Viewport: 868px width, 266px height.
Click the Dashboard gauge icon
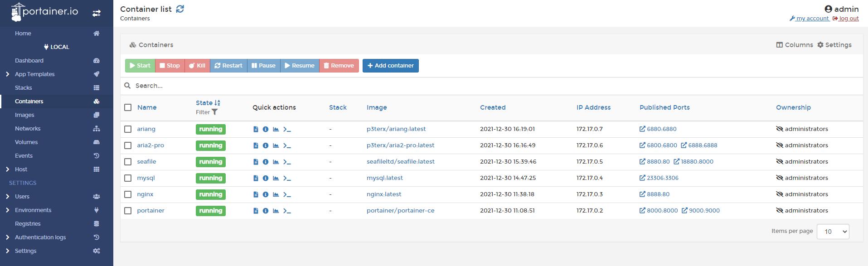(x=96, y=60)
